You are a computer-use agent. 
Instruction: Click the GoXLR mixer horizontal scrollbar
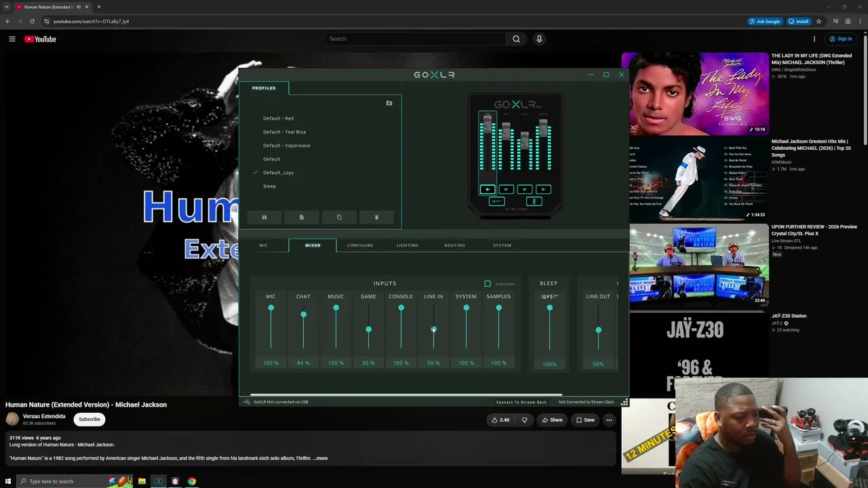[x=406, y=394]
